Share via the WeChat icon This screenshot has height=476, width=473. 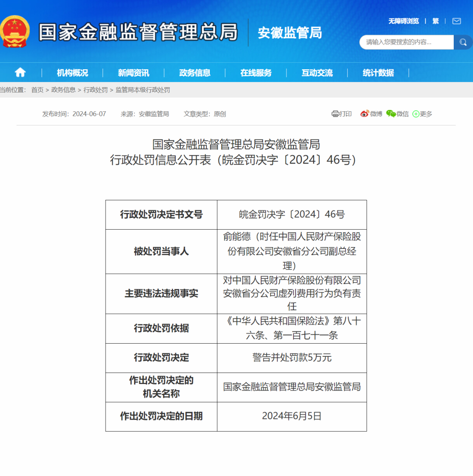(x=391, y=114)
